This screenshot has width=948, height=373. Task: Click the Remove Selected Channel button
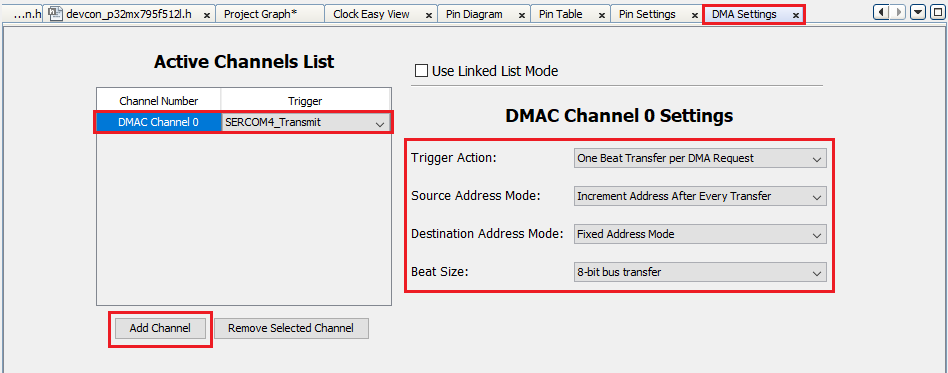coord(291,328)
